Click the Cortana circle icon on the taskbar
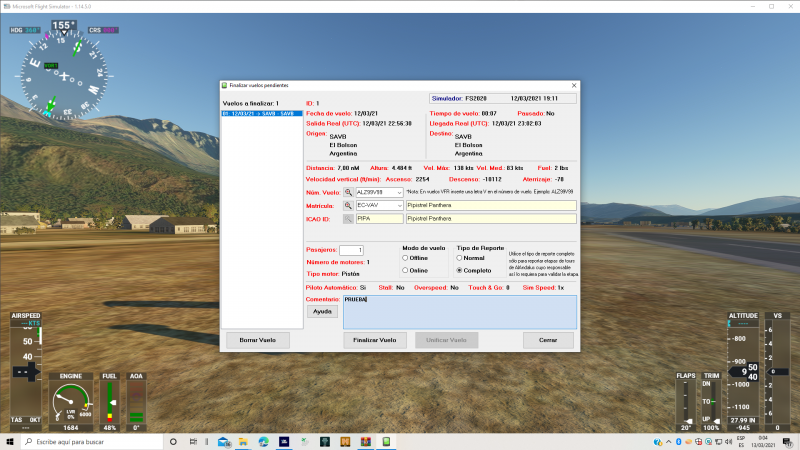 point(173,442)
